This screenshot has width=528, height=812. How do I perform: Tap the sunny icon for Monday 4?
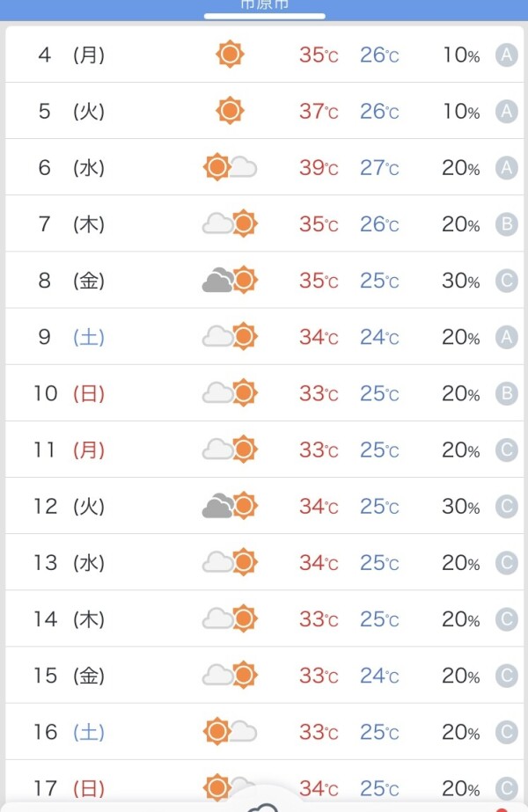coord(230,55)
